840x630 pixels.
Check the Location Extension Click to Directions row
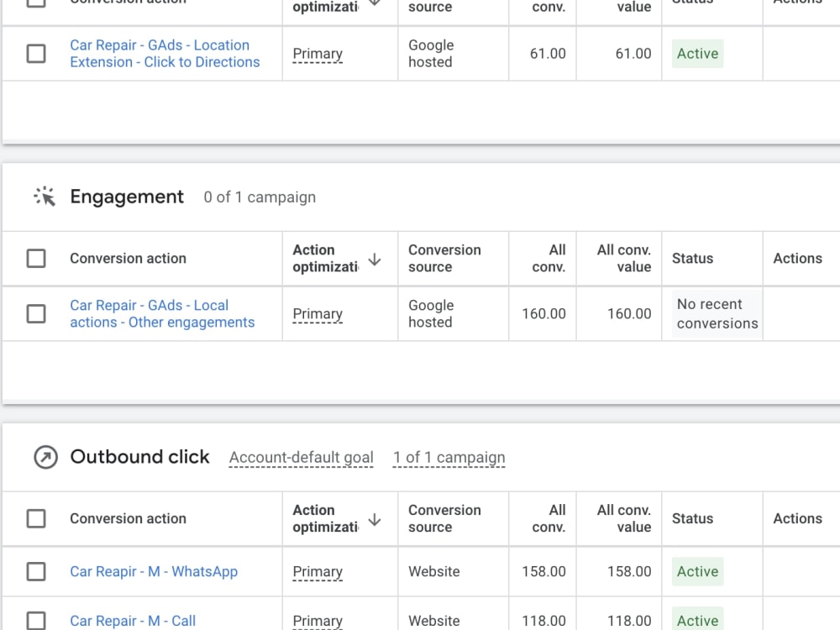pos(36,54)
